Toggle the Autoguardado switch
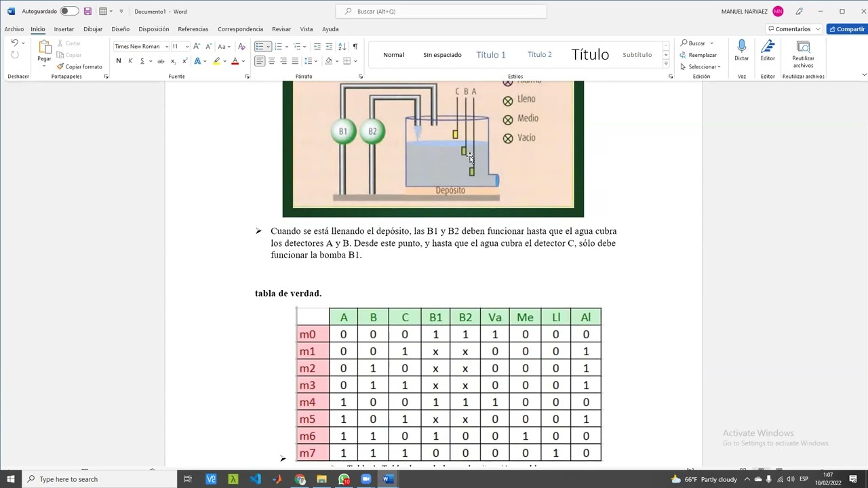868x488 pixels. (x=69, y=12)
